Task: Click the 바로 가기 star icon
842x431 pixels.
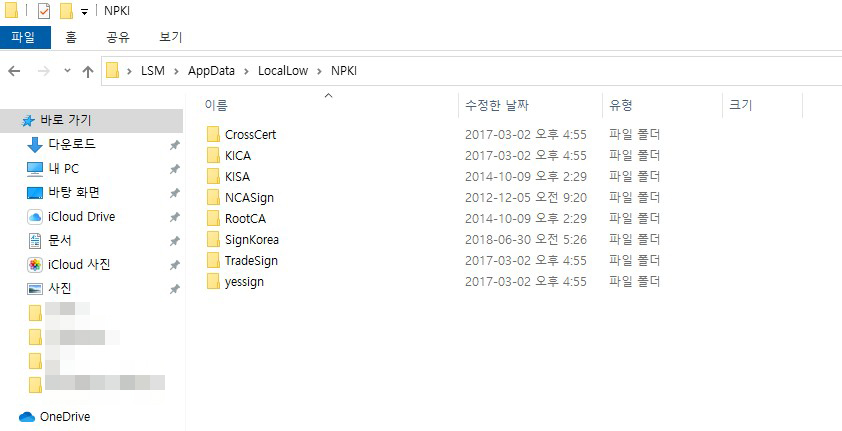Action: click(x=28, y=121)
